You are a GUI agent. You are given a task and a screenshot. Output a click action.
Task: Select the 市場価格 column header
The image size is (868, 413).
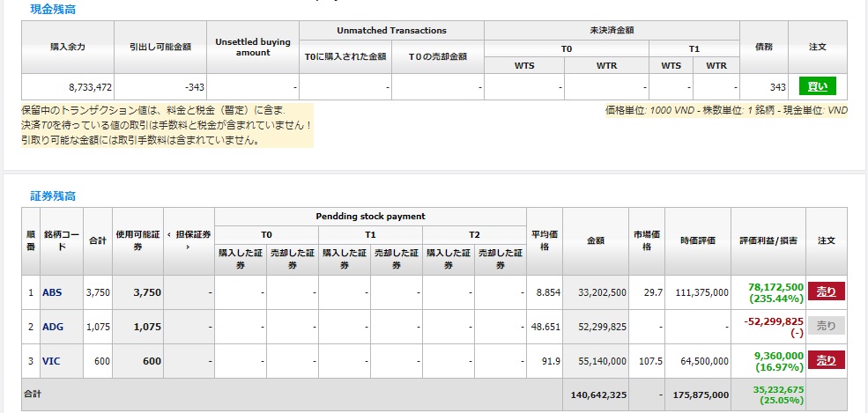click(647, 240)
